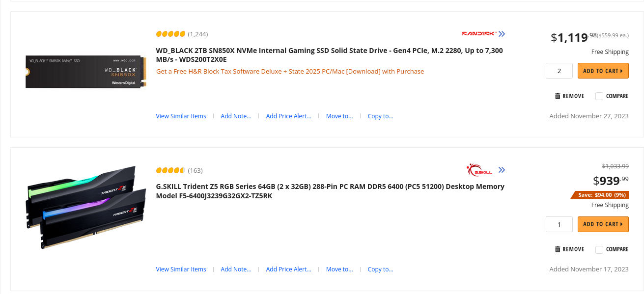This screenshot has height=294, width=644.
Task: Click the SanDisk brand logo
Action: tap(477, 34)
